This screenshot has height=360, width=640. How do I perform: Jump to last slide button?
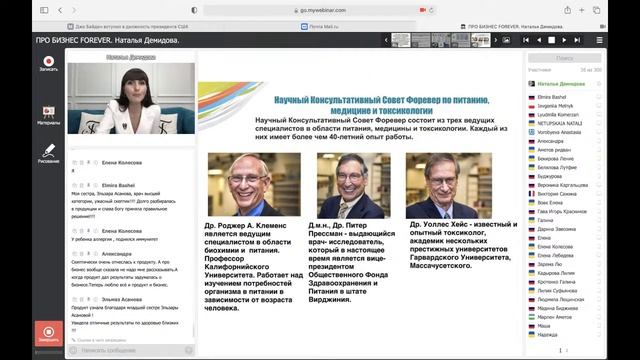click(x=577, y=40)
